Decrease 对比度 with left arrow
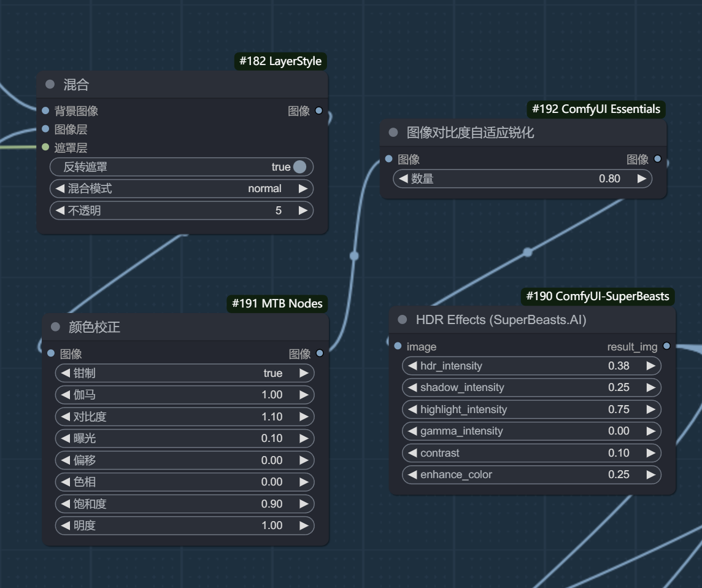 [66, 417]
